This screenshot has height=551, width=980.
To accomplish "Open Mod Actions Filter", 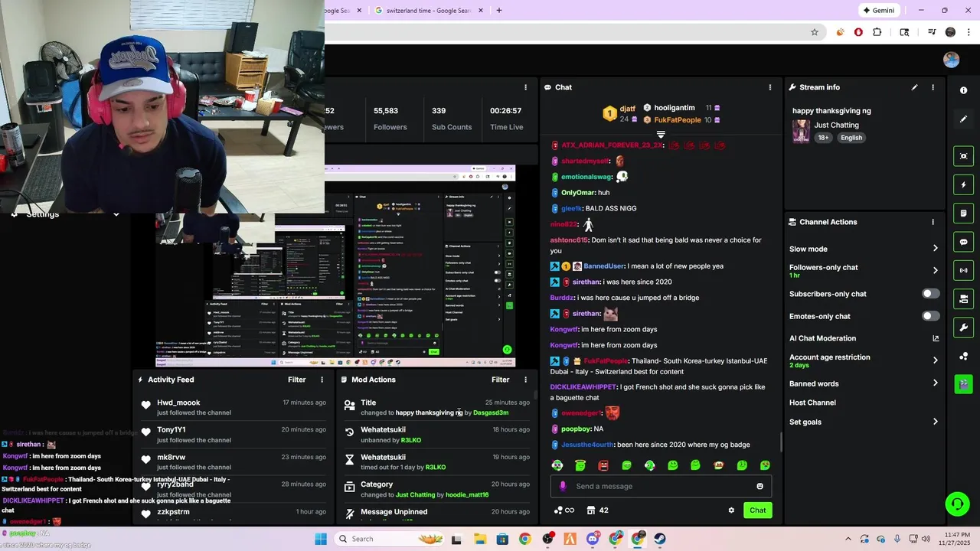I will [x=501, y=380].
